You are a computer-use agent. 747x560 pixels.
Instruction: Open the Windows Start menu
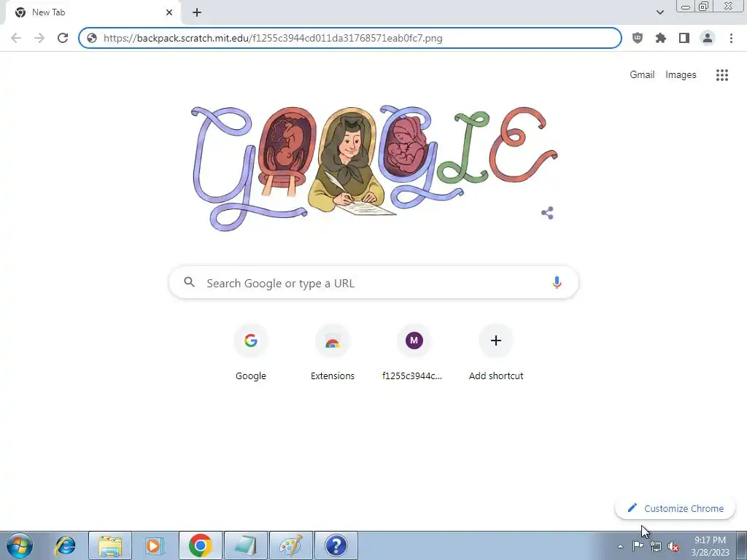pyautogui.click(x=20, y=545)
